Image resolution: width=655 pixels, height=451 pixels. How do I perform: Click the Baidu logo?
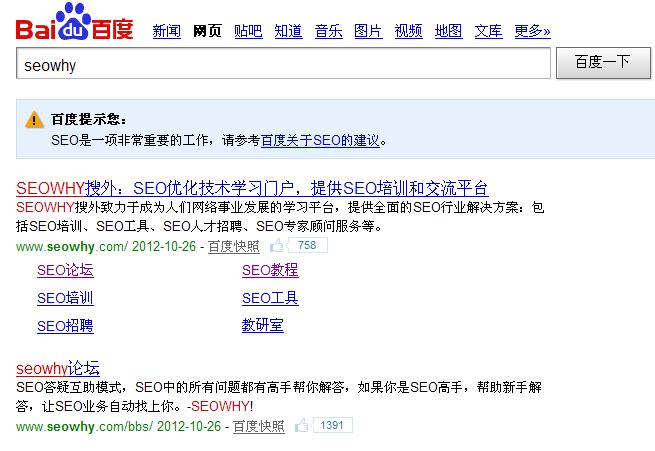coord(74,22)
